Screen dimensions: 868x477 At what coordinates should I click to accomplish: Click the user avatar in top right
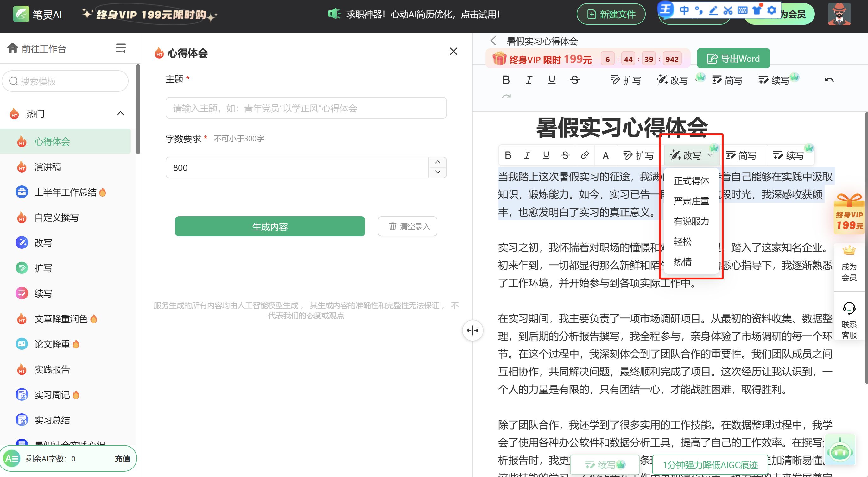[x=839, y=15]
